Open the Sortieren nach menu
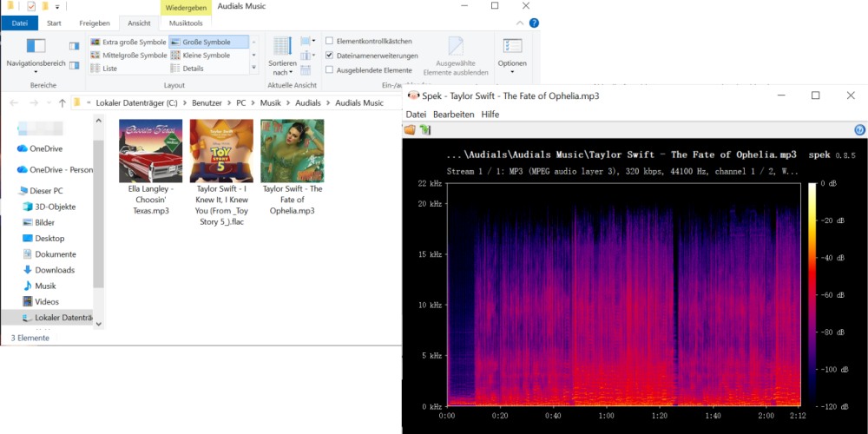 pos(283,56)
